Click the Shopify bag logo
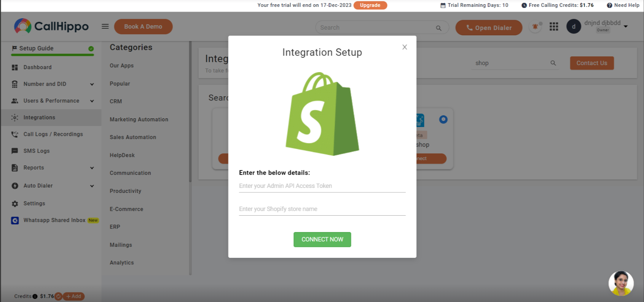644x302 pixels. pyautogui.click(x=322, y=114)
